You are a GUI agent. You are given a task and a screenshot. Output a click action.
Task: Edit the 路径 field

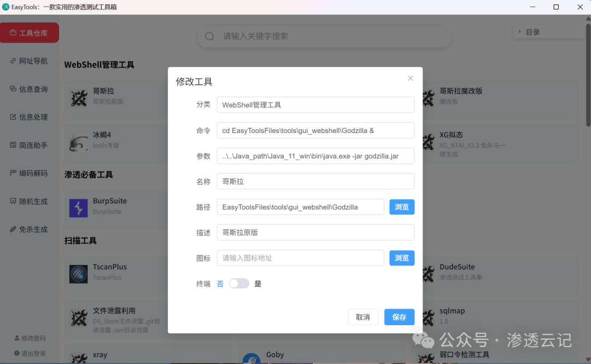300,207
